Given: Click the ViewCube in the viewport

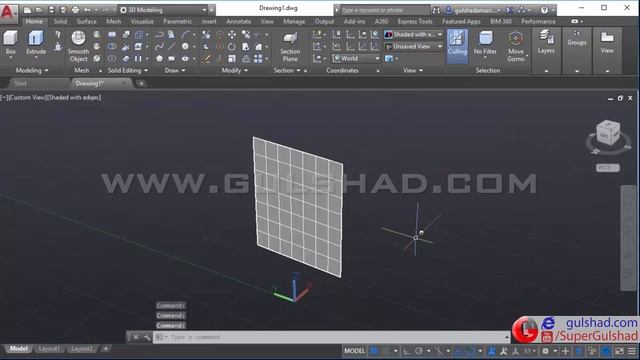Looking at the screenshot, I should 608,133.
